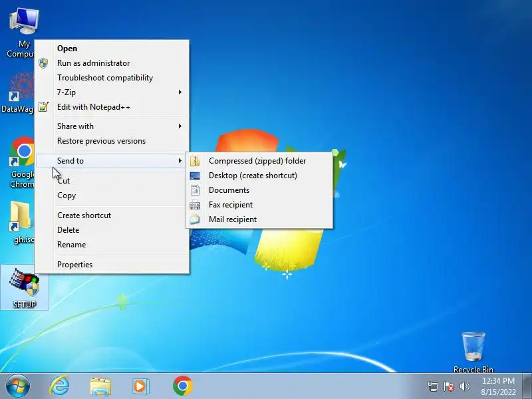Launch Internet Explorer from the taskbar

pos(59,386)
